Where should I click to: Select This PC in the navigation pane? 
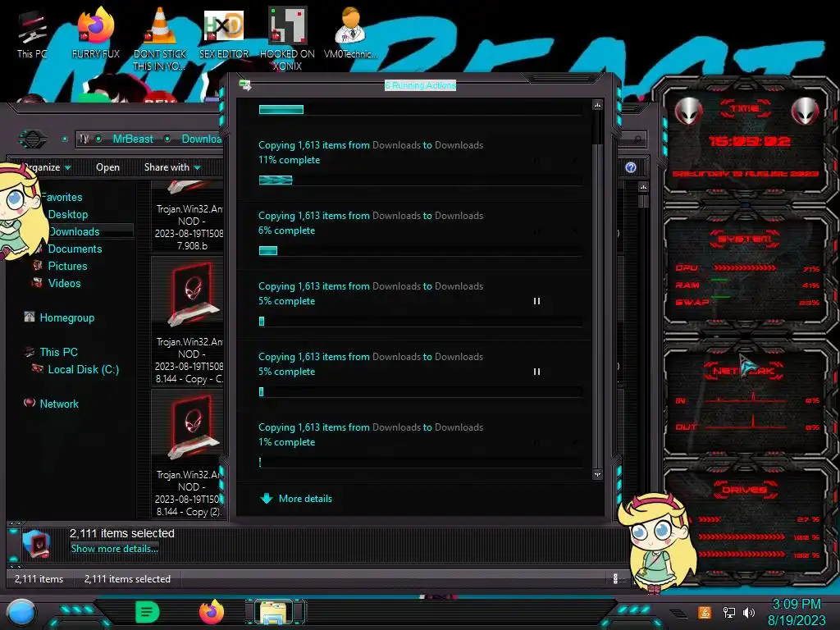pos(58,352)
